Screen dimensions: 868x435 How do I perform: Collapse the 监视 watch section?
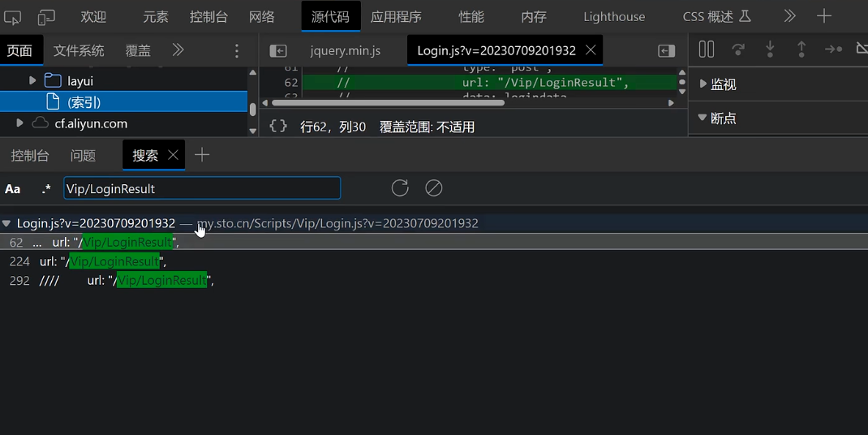[x=703, y=84]
